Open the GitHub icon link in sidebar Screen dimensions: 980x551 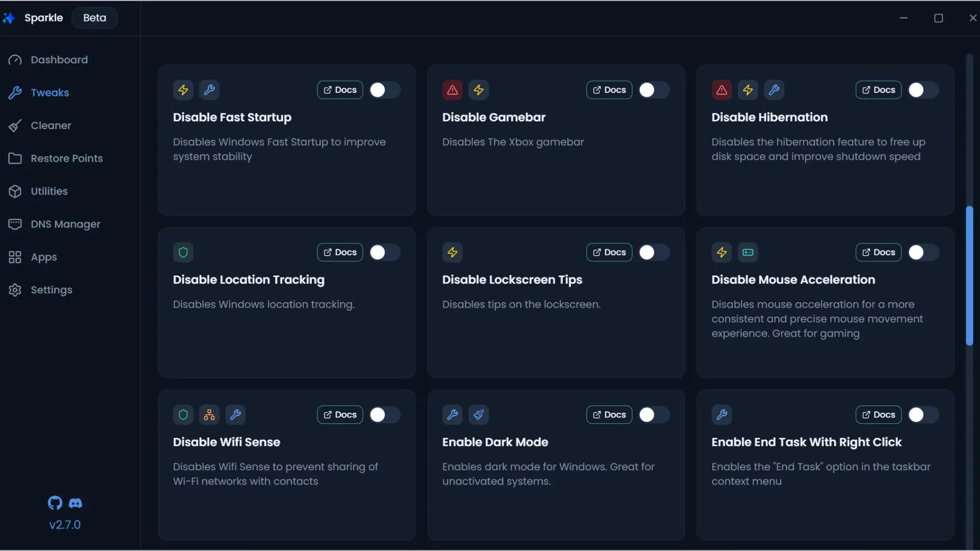[x=55, y=503]
